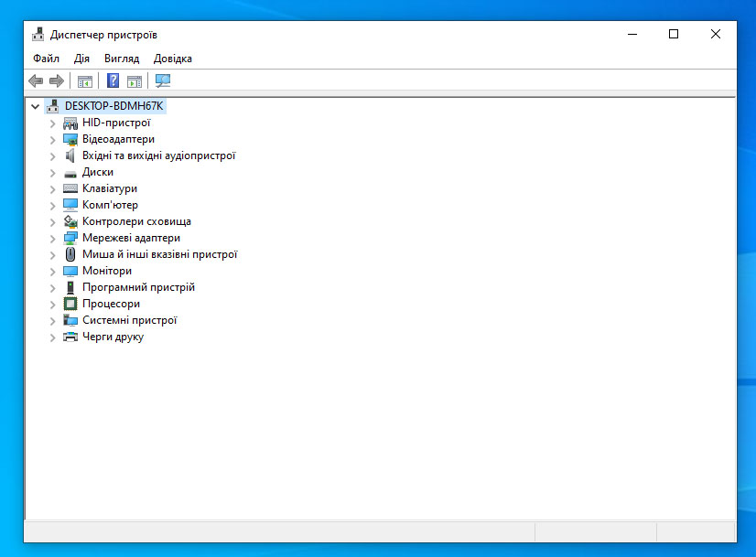Click the processor icon beside Процесори

pos(70,304)
